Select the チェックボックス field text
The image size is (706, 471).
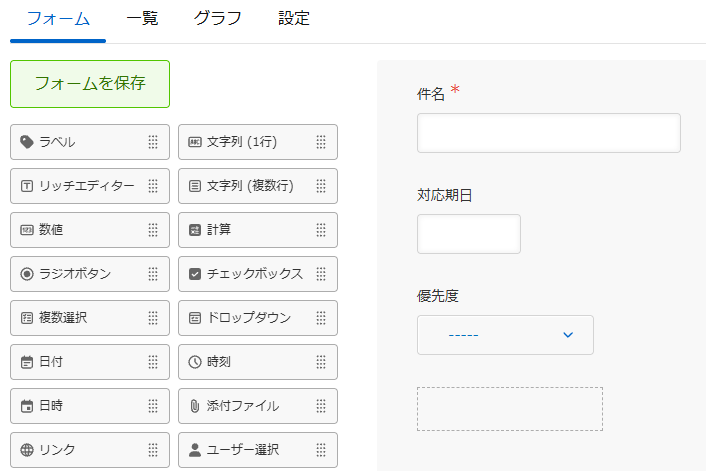coord(255,274)
